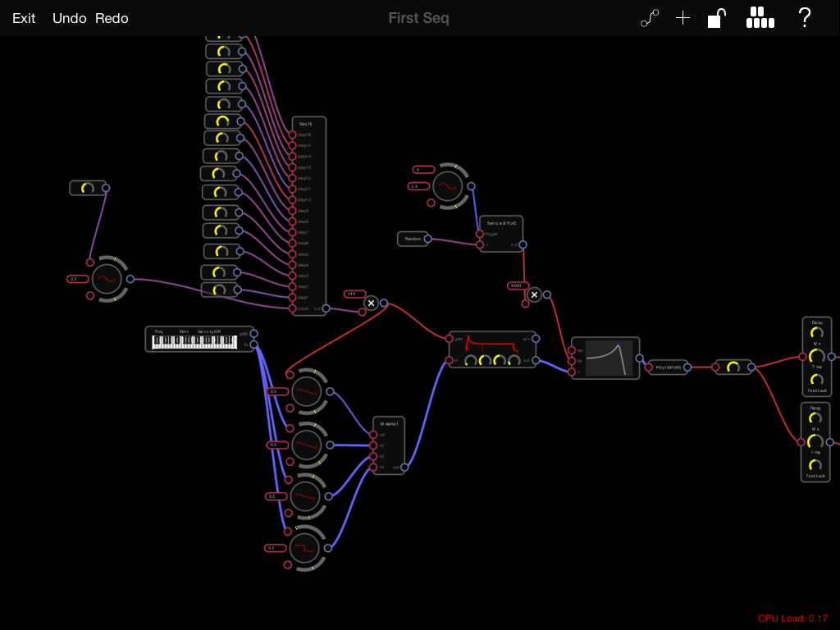The width and height of the screenshot is (840, 630).
Task: Select the topmost saw oscillator
Action: 307,391
